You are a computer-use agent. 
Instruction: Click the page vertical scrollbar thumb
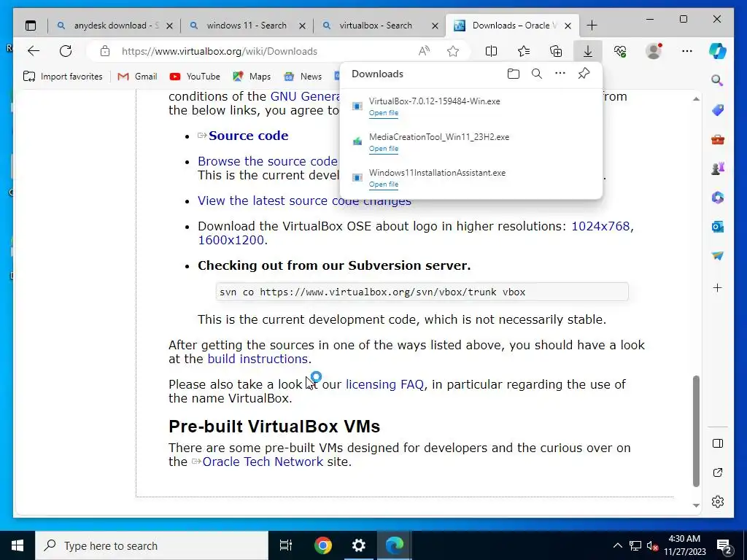(696, 431)
